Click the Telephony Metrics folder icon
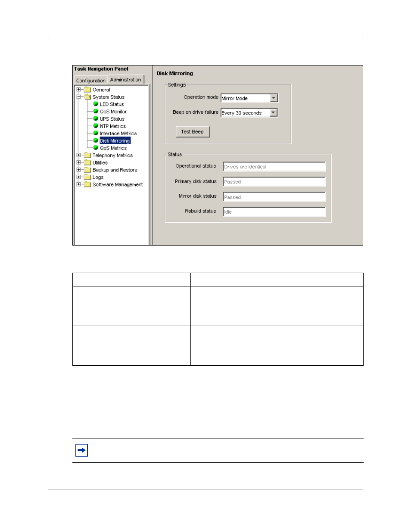411x532 pixels. (x=87, y=155)
